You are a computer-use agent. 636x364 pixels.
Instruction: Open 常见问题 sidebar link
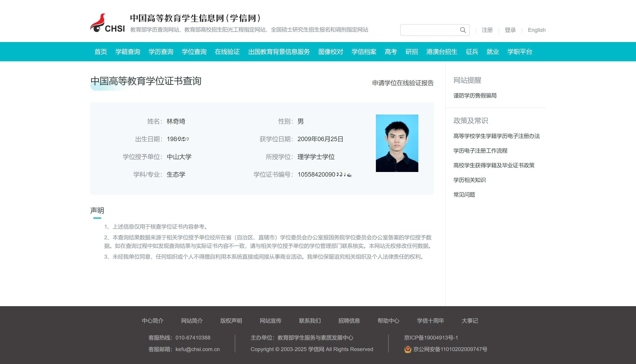coord(464,195)
